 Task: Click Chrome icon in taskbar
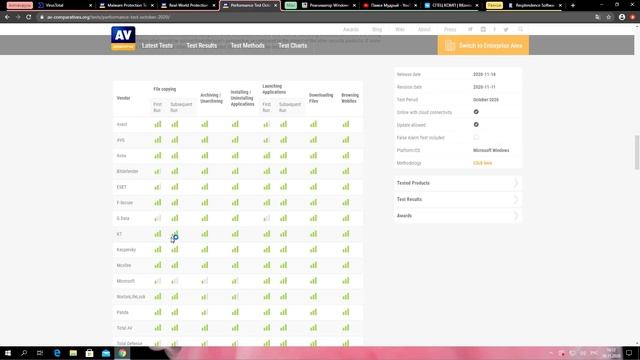click(122, 353)
